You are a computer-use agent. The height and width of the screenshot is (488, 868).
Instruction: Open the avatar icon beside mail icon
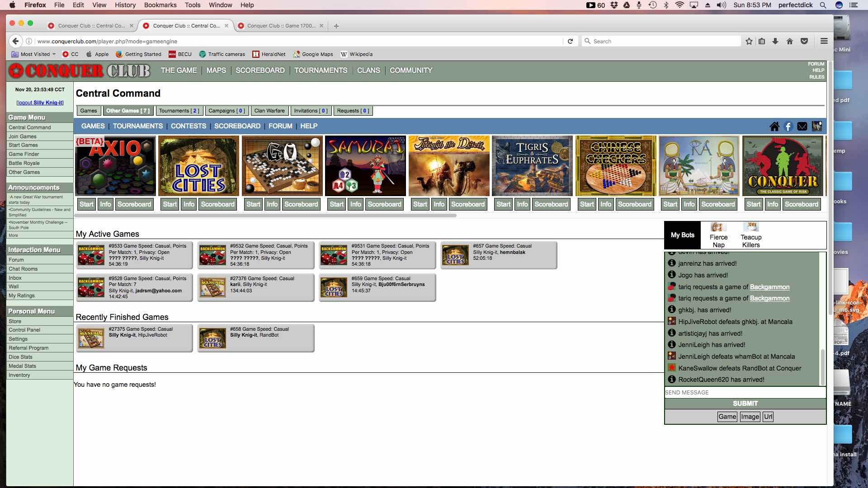[816, 126]
